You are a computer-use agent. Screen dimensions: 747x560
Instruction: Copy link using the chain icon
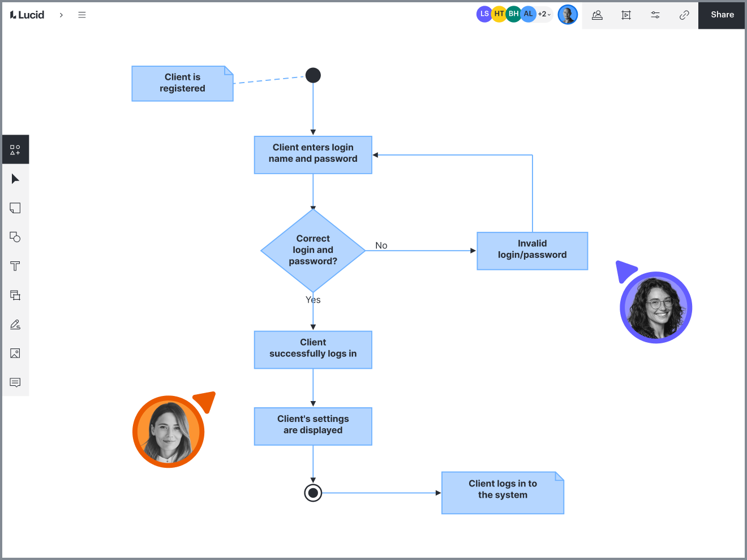684,15
